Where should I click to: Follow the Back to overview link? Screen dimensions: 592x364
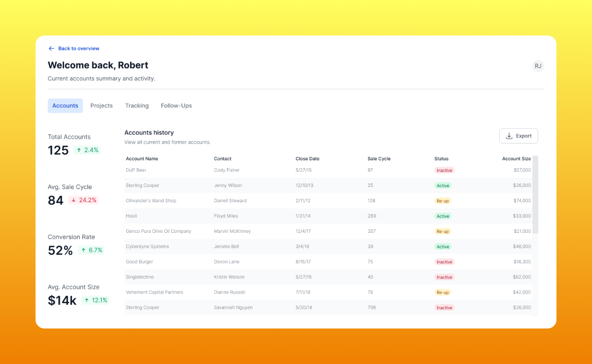pyautogui.click(x=78, y=48)
